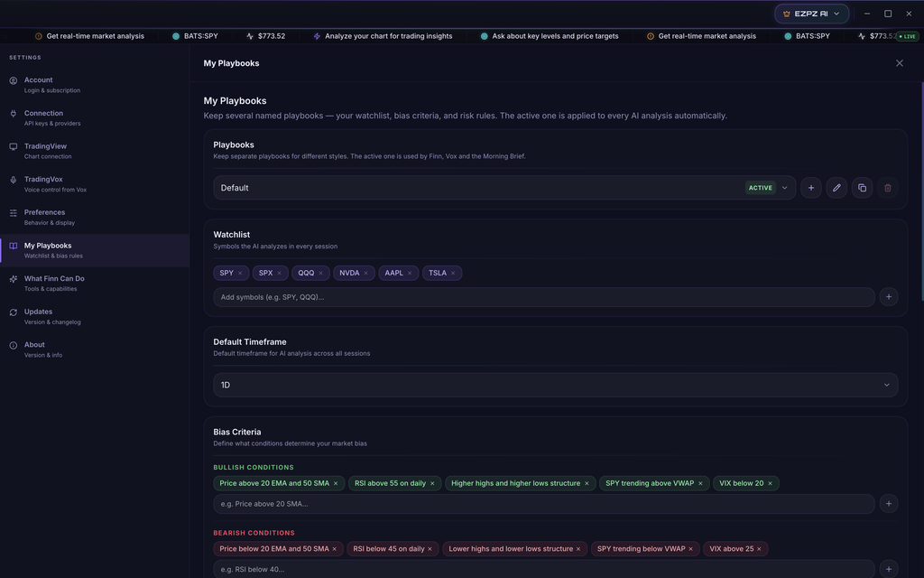Remove SPY from the watchlist
The width and height of the screenshot is (924, 578).
240,273
